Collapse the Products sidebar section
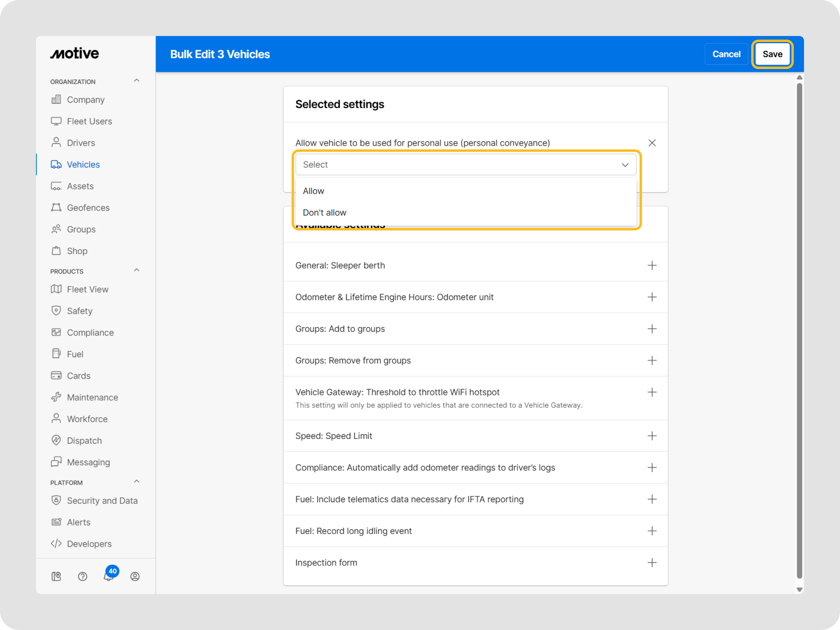 [x=137, y=270]
